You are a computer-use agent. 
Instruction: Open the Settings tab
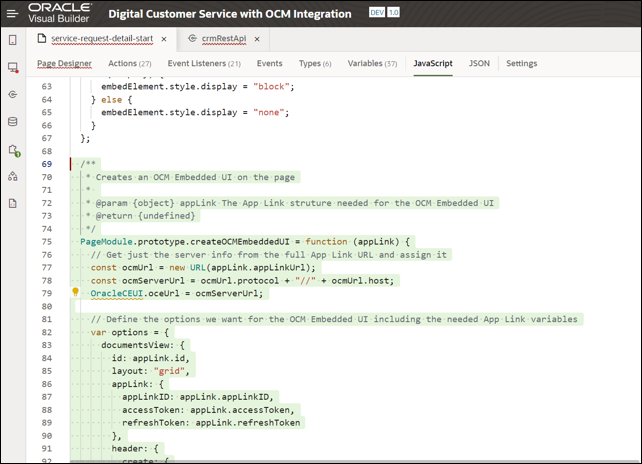click(x=521, y=64)
